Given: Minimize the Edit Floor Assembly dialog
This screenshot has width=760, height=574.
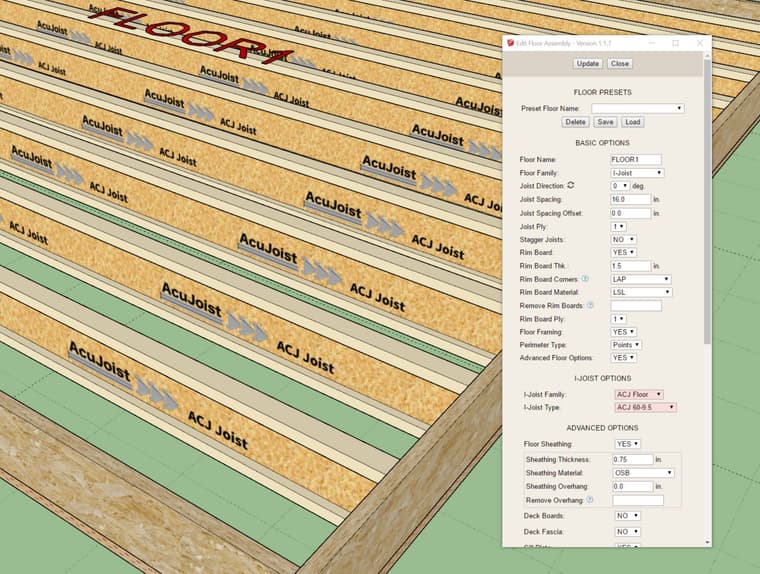Looking at the screenshot, I should 651,43.
